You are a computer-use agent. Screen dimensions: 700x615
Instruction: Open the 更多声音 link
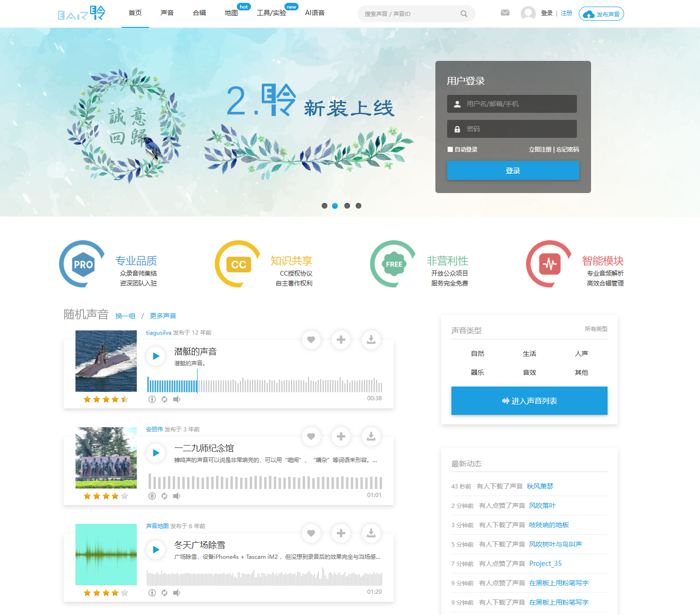pyautogui.click(x=163, y=316)
